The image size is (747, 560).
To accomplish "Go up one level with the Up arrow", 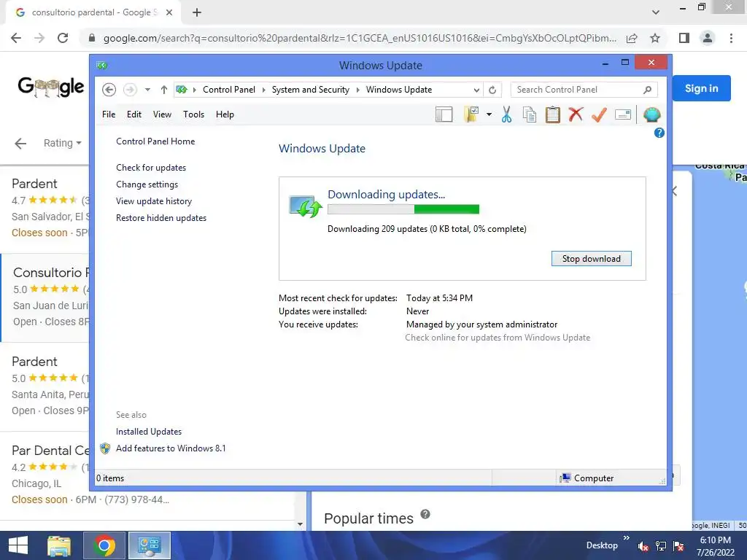I will [164, 90].
